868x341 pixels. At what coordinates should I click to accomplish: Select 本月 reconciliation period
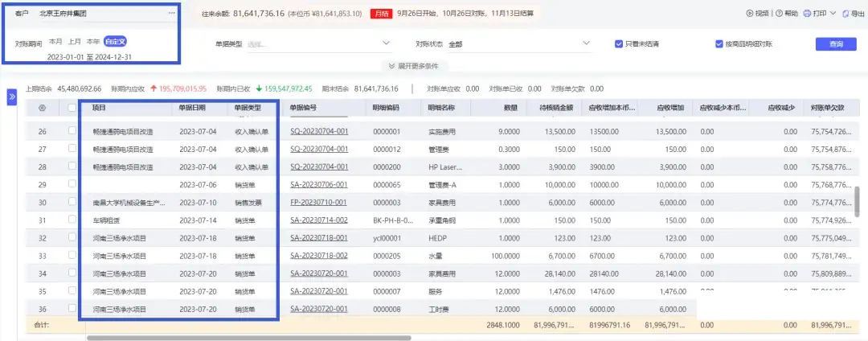coord(55,42)
